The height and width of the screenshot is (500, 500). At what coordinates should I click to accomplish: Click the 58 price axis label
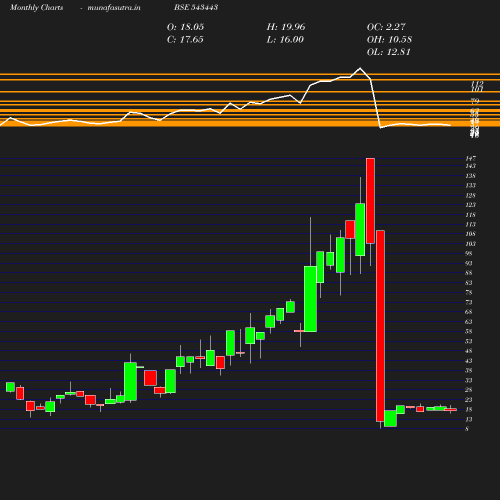[x=469, y=332]
